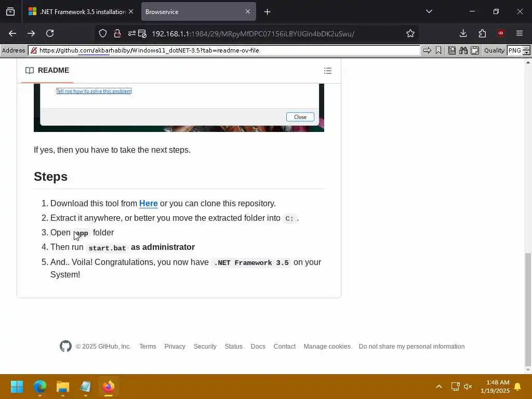The height and width of the screenshot is (399, 532).
Task: Open the tracking protection shield icon
Action: [103, 33]
